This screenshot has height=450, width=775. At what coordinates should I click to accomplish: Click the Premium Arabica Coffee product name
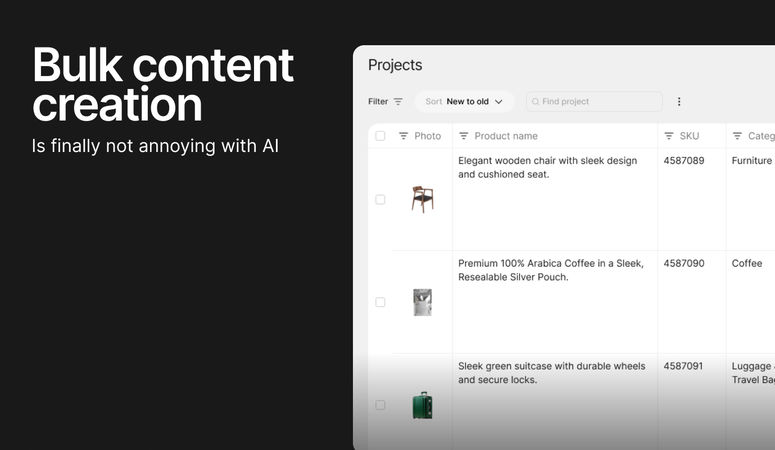click(x=550, y=270)
